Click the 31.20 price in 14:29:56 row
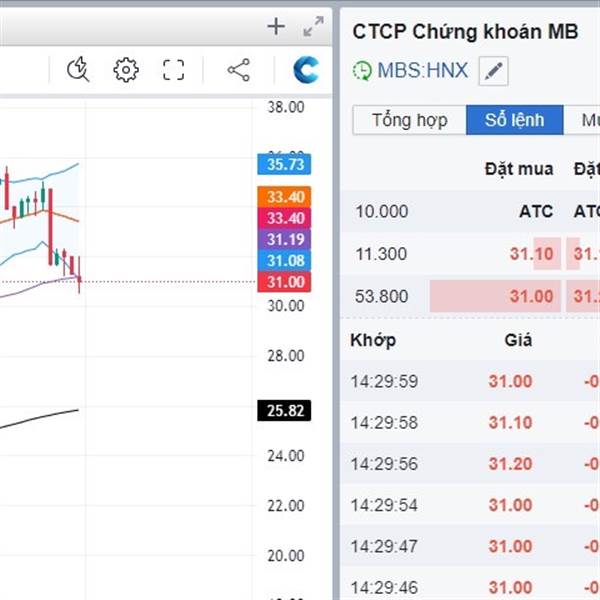The width and height of the screenshot is (600, 600). click(510, 464)
